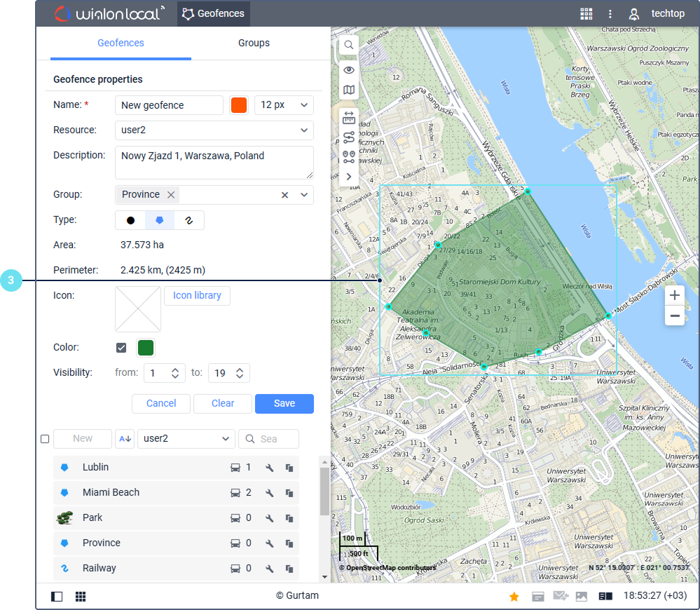This screenshot has height=610, width=700.
Task: Open the Geofences module tab
Action: coord(213,13)
